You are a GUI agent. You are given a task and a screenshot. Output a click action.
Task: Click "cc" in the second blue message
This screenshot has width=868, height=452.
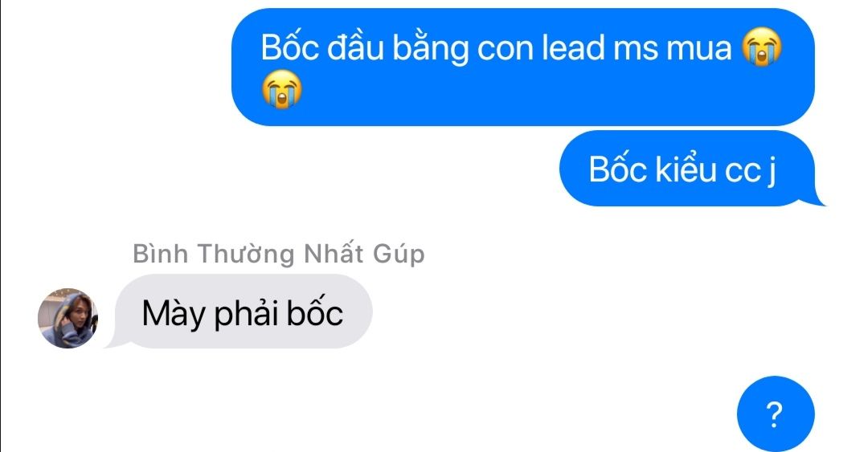click(743, 171)
